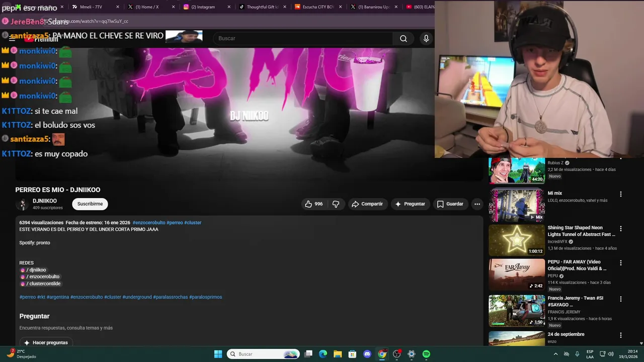The image size is (644, 362).
Task: Open #perreo hashtag next to premiere date
Action: point(175,223)
